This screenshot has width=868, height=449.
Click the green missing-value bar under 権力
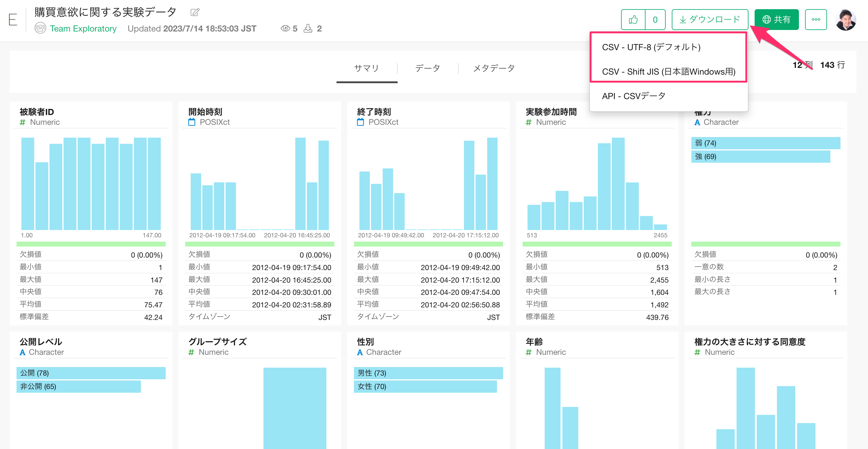[766, 244]
